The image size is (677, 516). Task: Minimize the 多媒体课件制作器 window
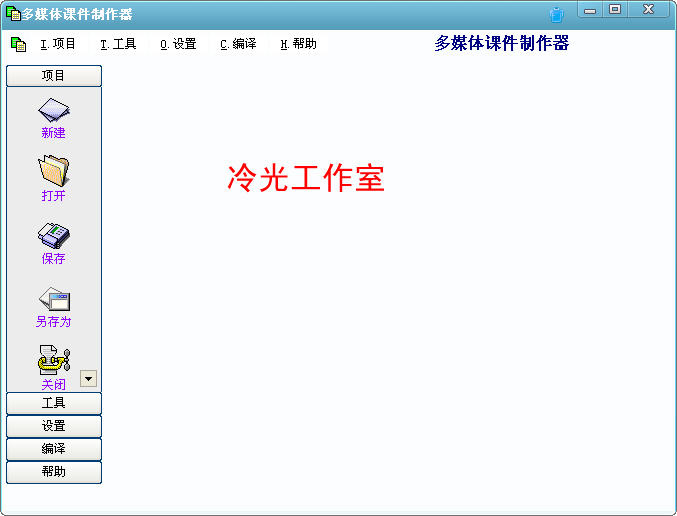[x=590, y=9]
